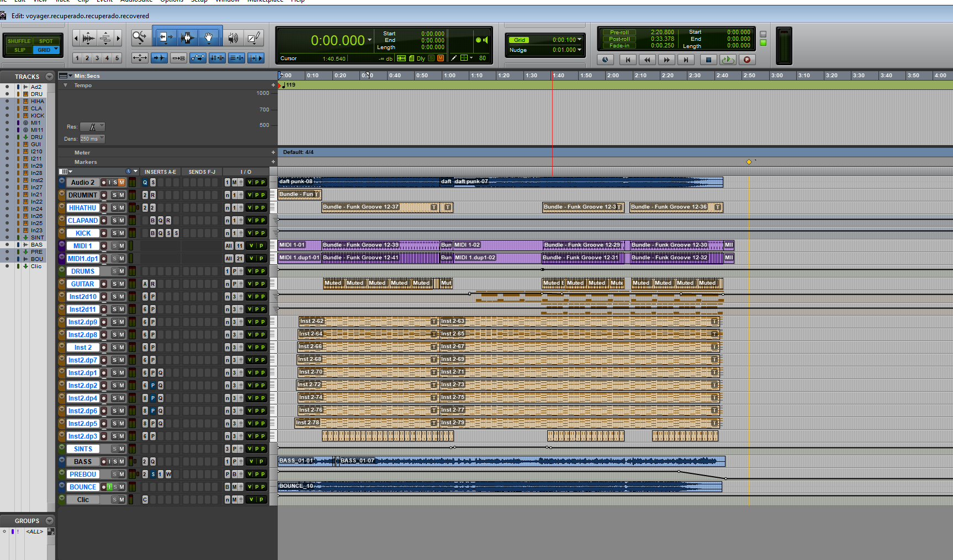Screen dimensions: 953x560
Task: Select the Grabber hand tool
Action: (x=209, y=38)
